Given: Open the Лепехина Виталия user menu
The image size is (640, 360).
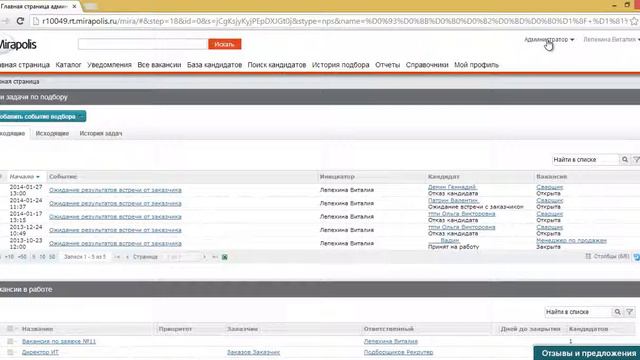Looking at the screenshot, I should click(611, 40).
